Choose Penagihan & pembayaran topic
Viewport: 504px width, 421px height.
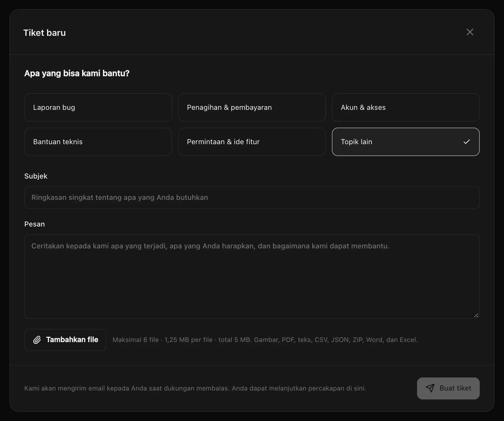pyautogui.click(x=252, y=107)
